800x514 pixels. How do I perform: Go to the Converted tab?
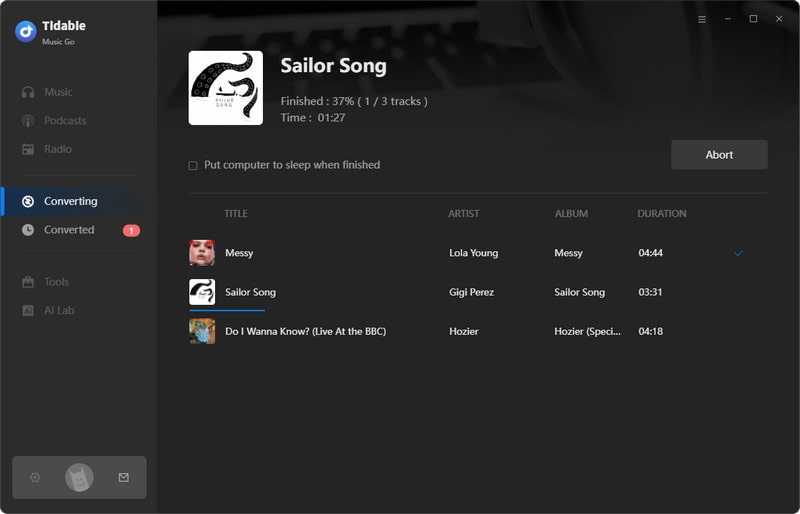[69, 230]
